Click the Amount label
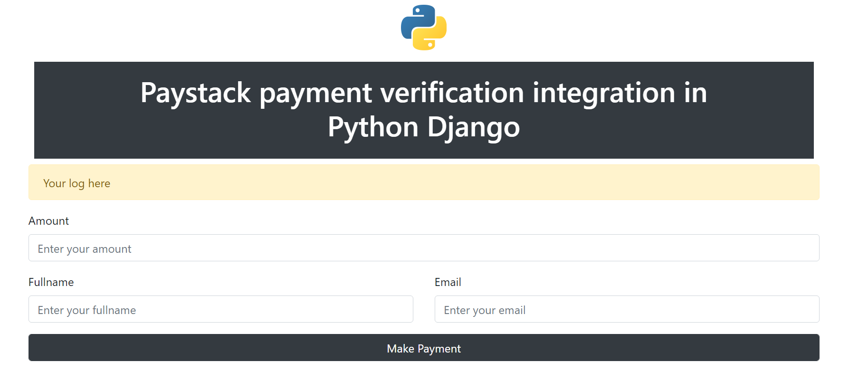Screen dimensions: 868x391 48,221
